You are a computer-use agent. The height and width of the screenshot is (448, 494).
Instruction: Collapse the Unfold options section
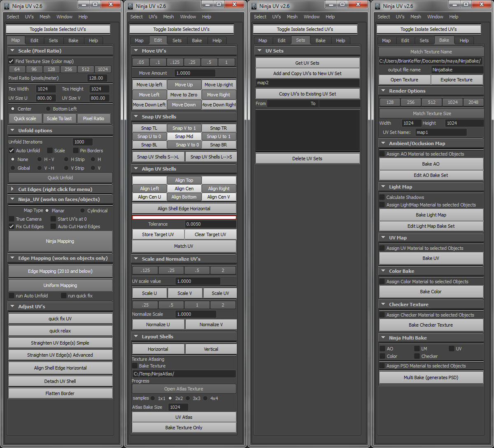[x=12, y=130]
